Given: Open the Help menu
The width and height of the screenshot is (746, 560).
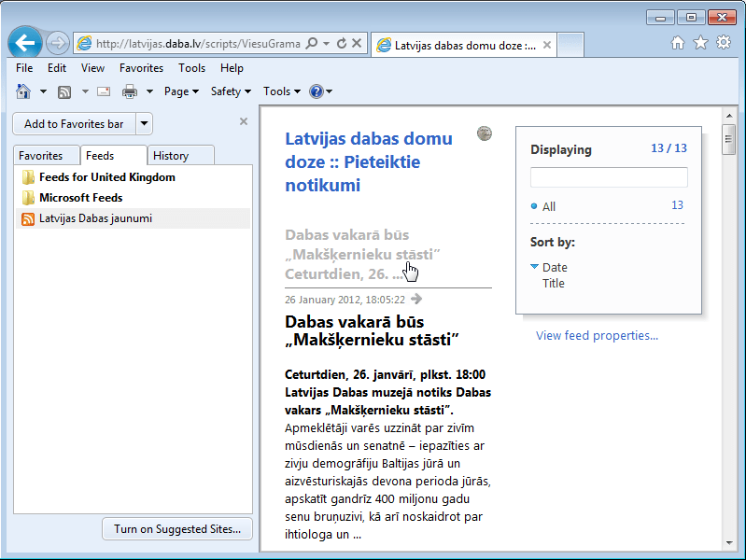Looking at the screenshot, I should (232, 68).
